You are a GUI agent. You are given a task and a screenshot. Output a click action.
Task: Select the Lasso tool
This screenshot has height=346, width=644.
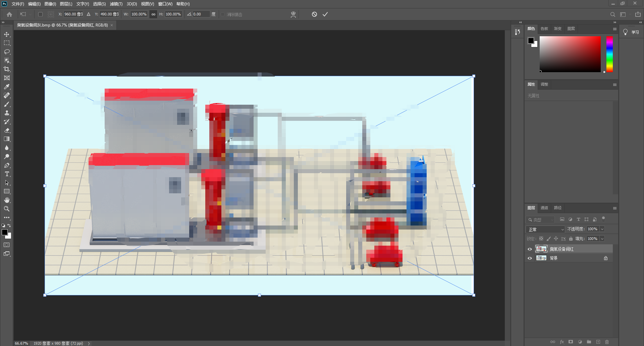7,52
